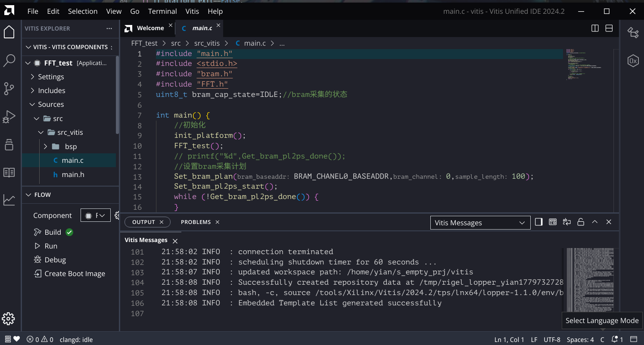
Task: Open the Search view in activity bar
Action: (9, 61)
